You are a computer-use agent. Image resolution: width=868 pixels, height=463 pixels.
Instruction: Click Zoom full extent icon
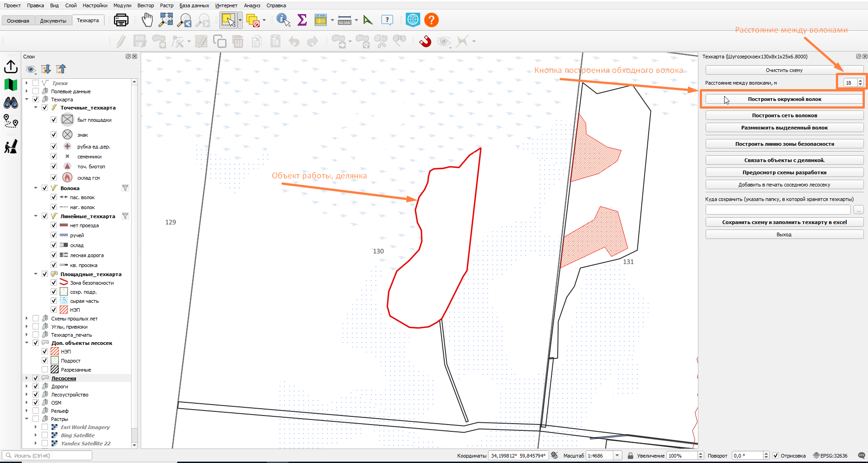tap(166, 19)
